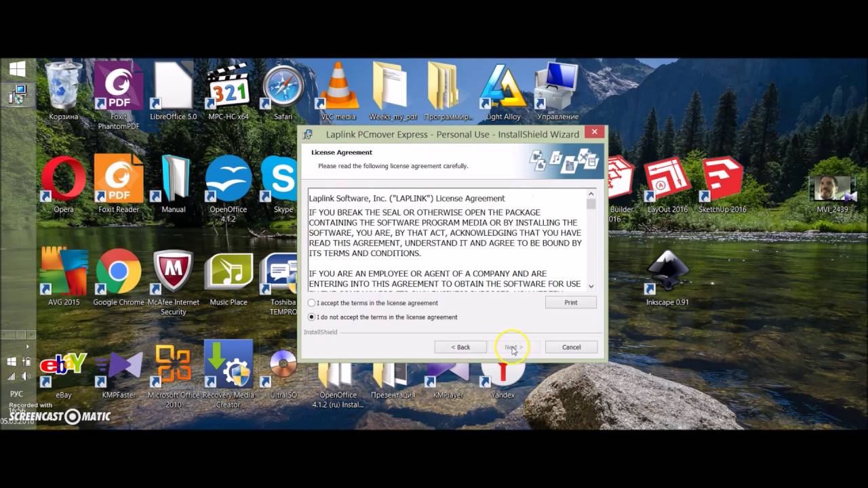Viewport: 868px width, 488px height.
Task: Select the AVG 2015 antivirus shortcut
Action: [64, 272]
